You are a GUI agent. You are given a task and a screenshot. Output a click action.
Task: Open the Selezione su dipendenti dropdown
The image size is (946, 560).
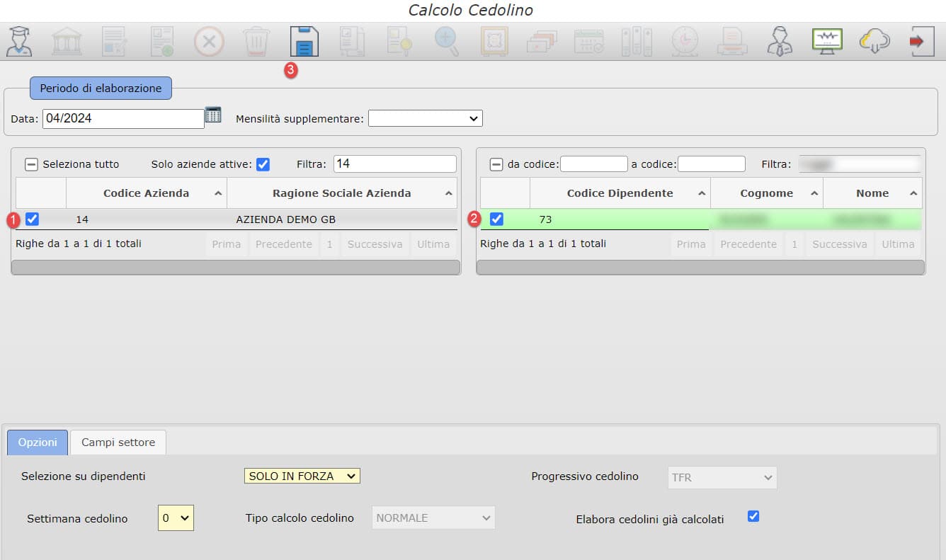coord(302,476)
